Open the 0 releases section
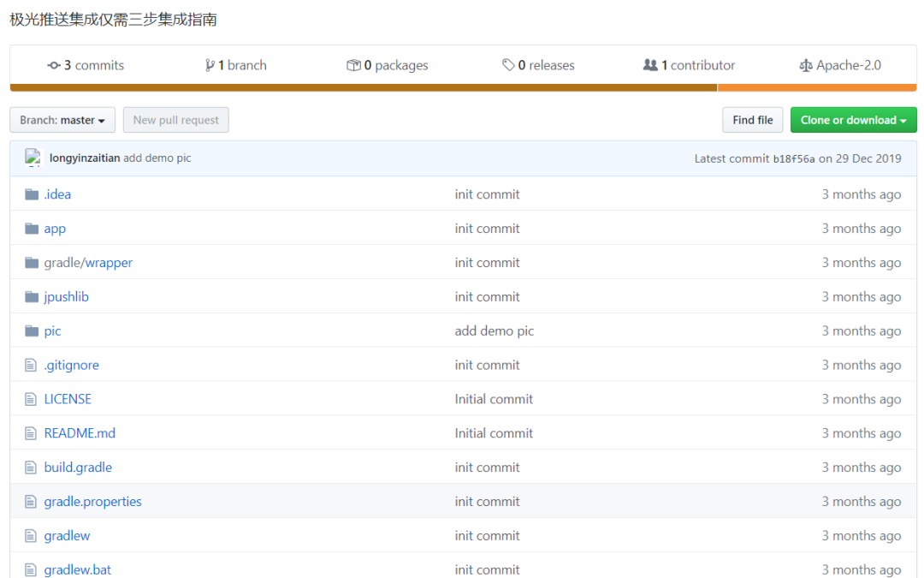Screen dimensions: 924x578 click(538, 65)
